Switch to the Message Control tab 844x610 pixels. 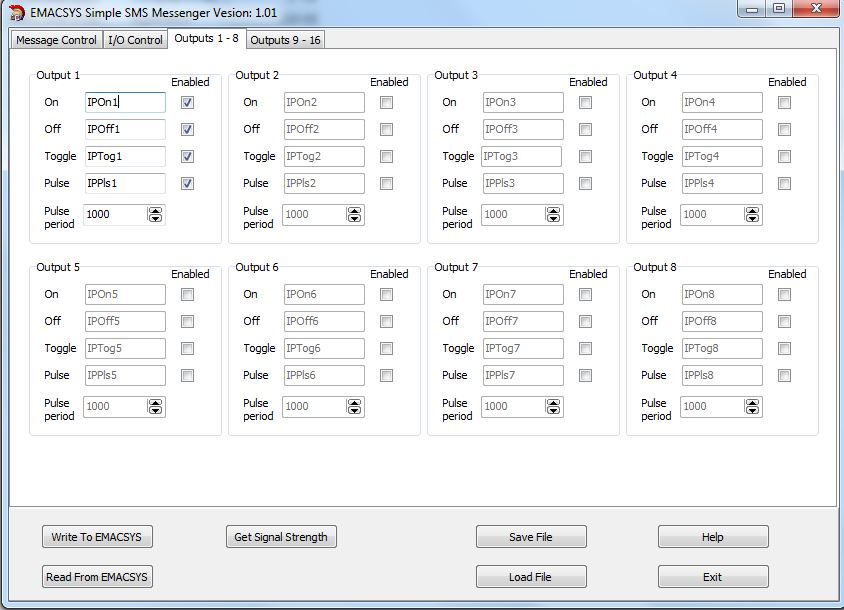(57, 40)
